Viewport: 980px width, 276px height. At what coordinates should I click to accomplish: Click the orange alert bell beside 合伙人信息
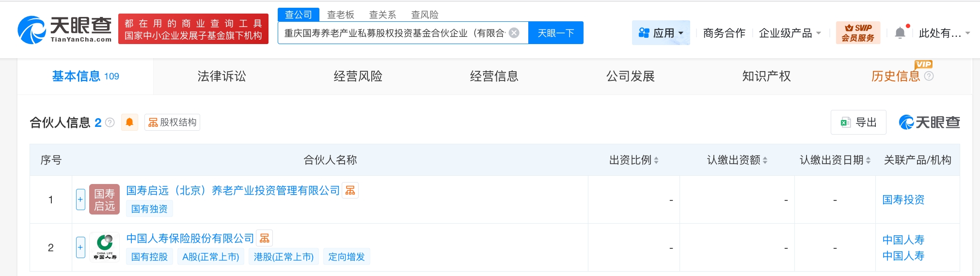(129, 123)
